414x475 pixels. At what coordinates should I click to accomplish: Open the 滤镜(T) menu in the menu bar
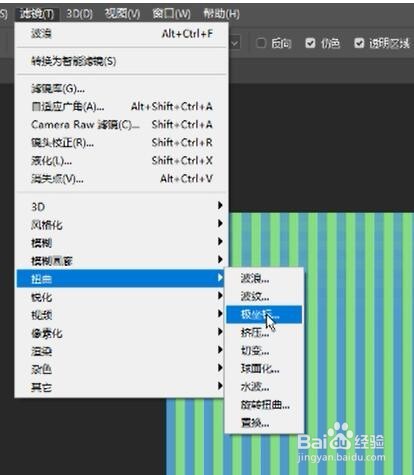(37, 14)
